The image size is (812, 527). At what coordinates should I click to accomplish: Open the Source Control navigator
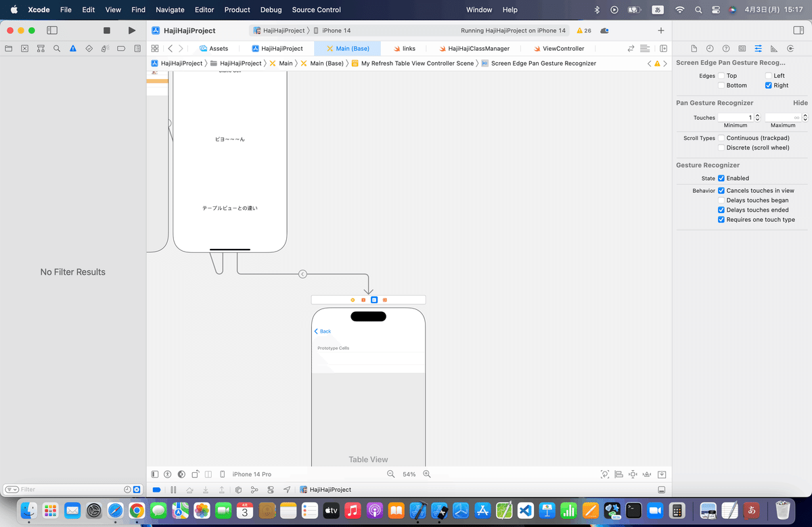[24, 49]
